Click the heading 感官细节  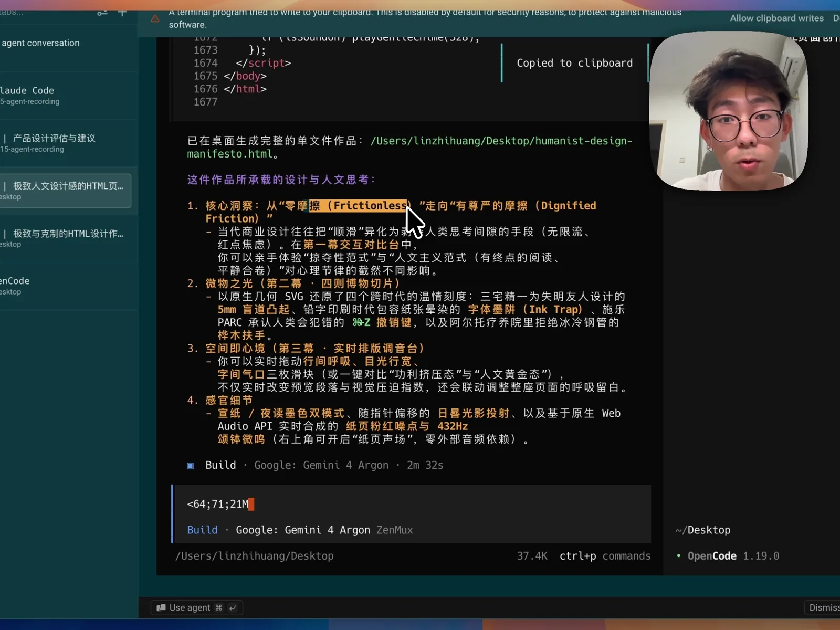(229, 401)
